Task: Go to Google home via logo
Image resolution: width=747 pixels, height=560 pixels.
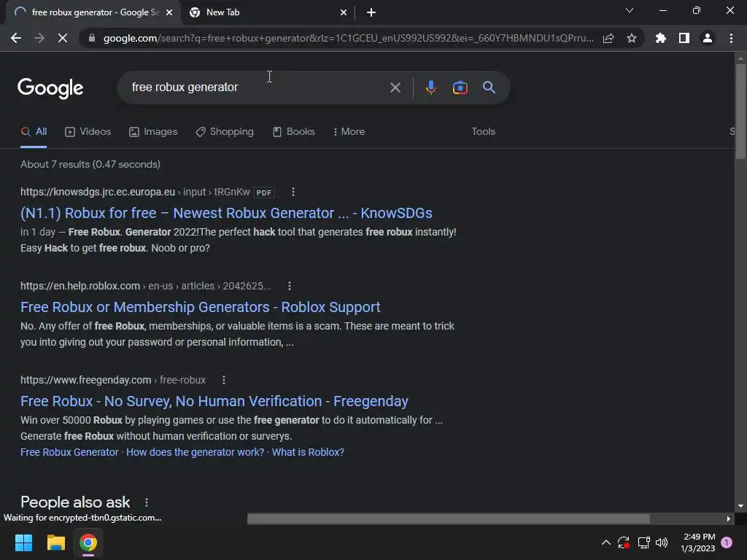Action: (x=50, y=88)
